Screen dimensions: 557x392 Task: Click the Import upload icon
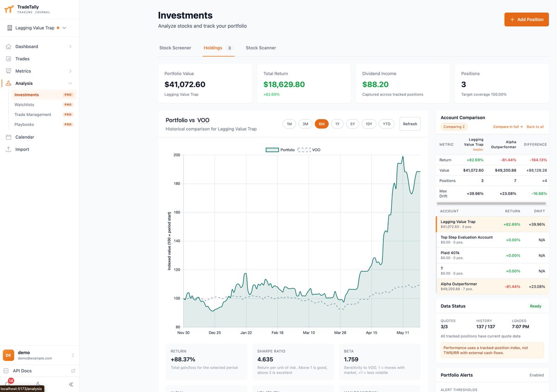pyautogui.click(x=8, y=149)
